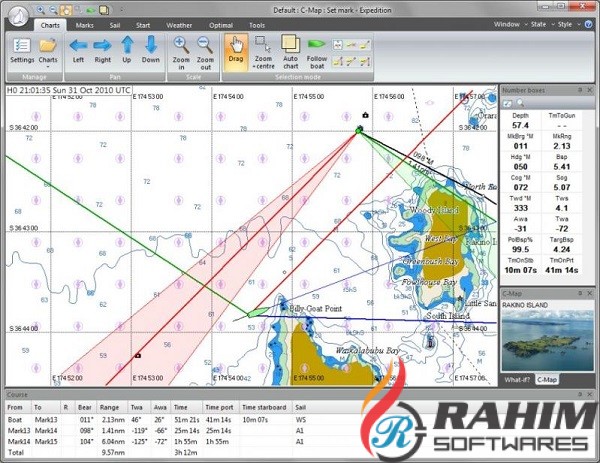Viewport: 600px width, 463px height.
Task: Switch to the Charts ribbon tab
Action: [50, 25]
